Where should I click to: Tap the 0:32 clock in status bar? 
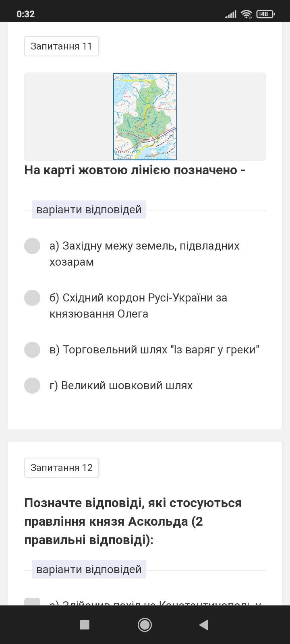pos(25,14)
